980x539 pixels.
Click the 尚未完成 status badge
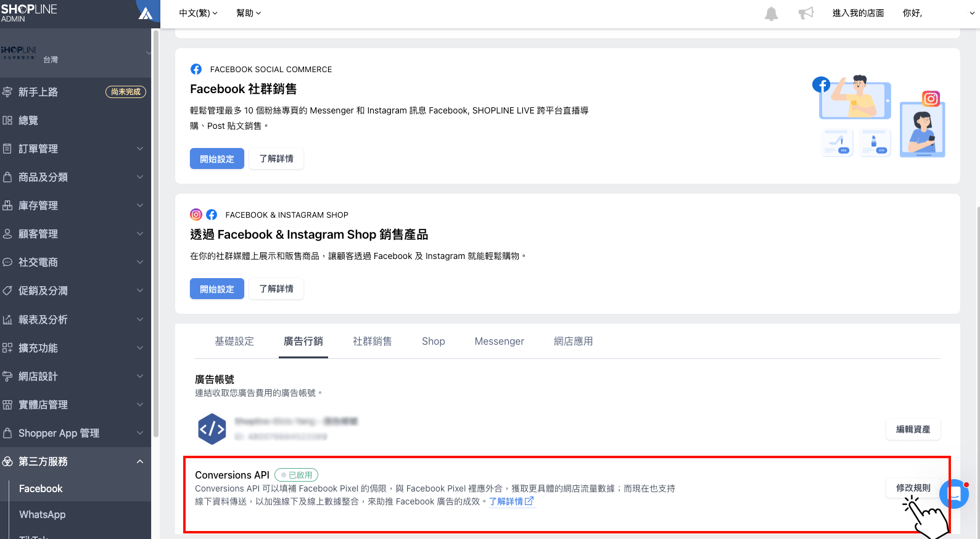(x=126, y=92)
